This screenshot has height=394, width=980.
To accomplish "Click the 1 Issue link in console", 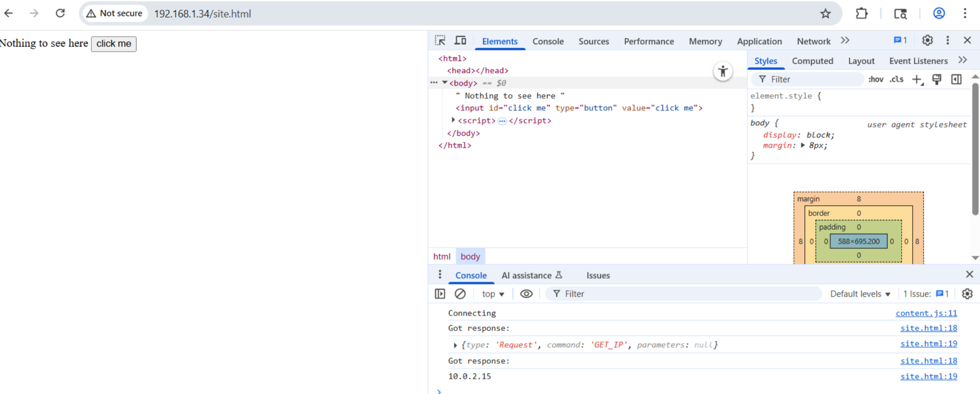I will (x=926, y=294).
